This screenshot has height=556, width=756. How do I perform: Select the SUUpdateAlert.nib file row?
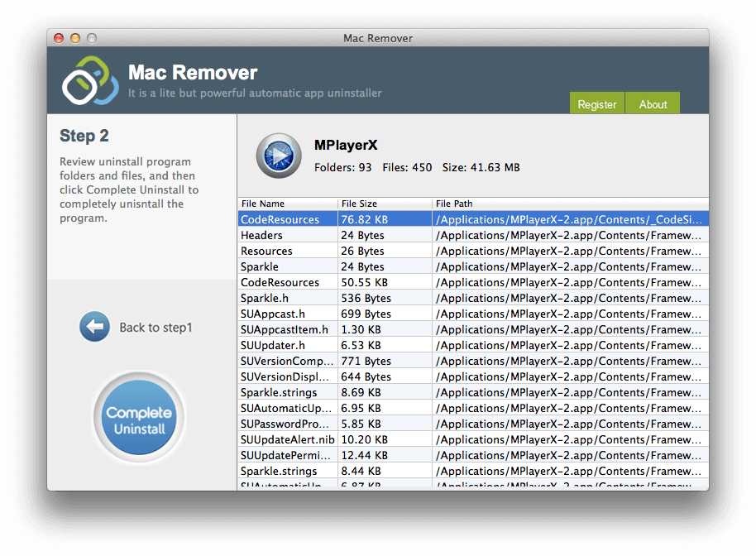[x=473, y=439]
